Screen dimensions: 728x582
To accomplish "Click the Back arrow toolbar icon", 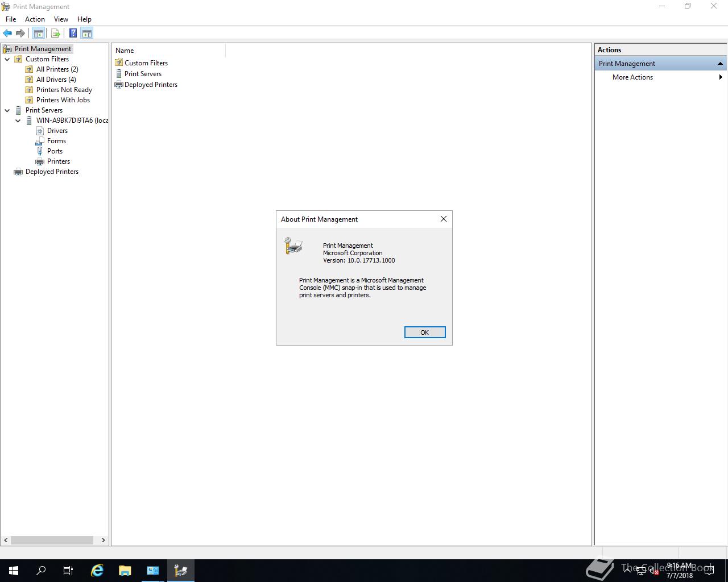I will tap(7, 33).
